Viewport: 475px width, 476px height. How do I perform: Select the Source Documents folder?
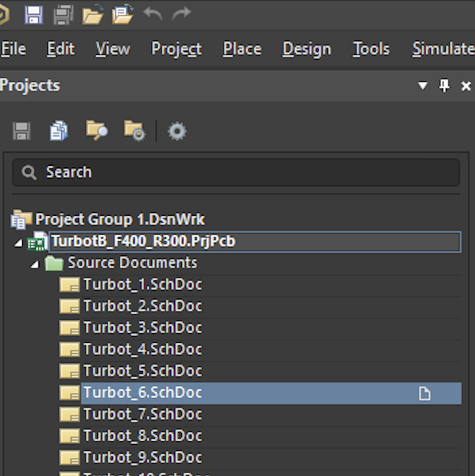132,262
